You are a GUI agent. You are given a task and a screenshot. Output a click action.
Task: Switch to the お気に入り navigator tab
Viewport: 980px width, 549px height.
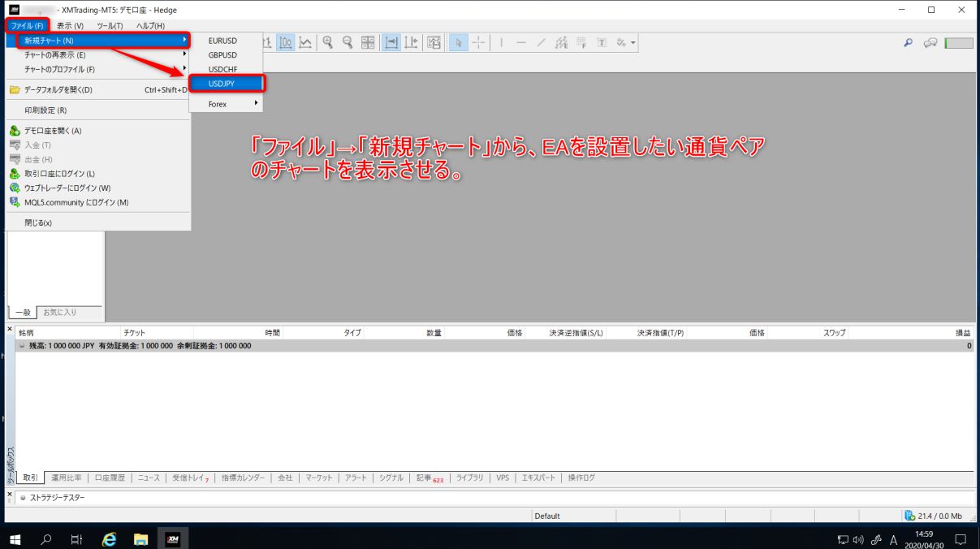click(x=60, y=313)
